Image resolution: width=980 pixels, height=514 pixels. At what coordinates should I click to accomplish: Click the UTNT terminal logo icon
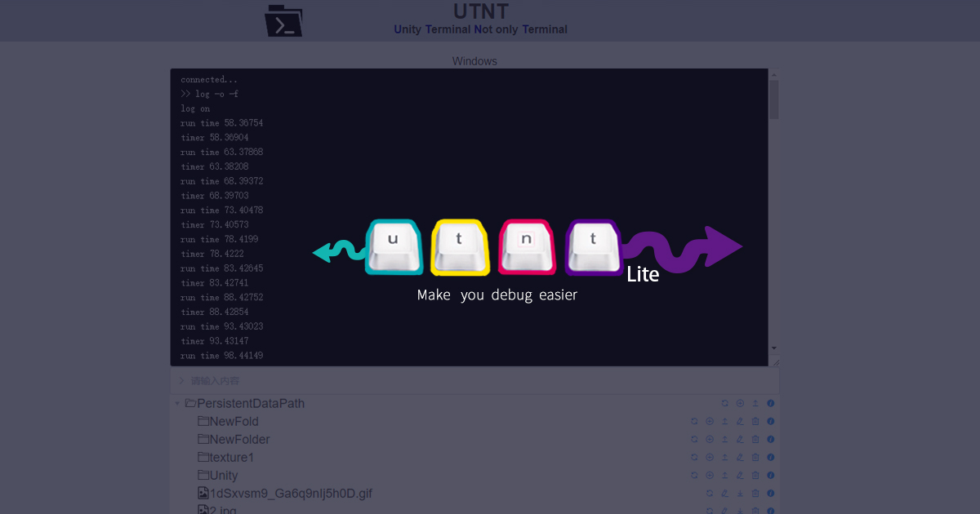click(283, 20)
